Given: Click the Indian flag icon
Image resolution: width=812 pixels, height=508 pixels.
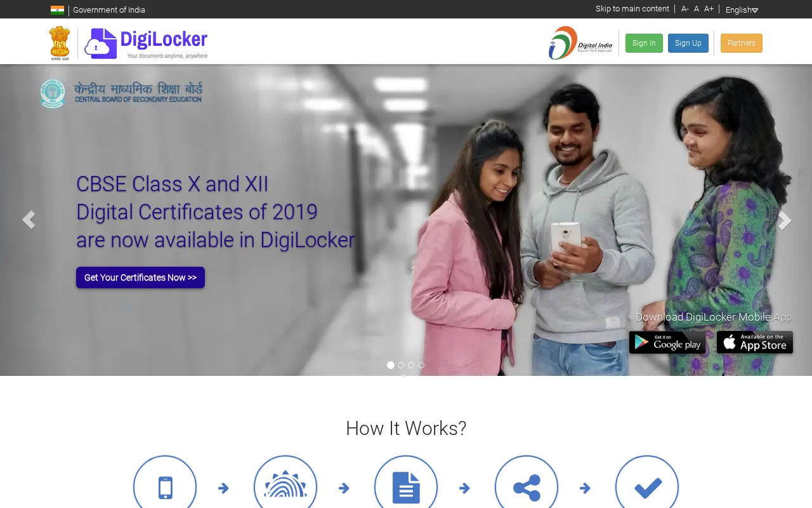Looking at the screenshot, I should 57,10.
